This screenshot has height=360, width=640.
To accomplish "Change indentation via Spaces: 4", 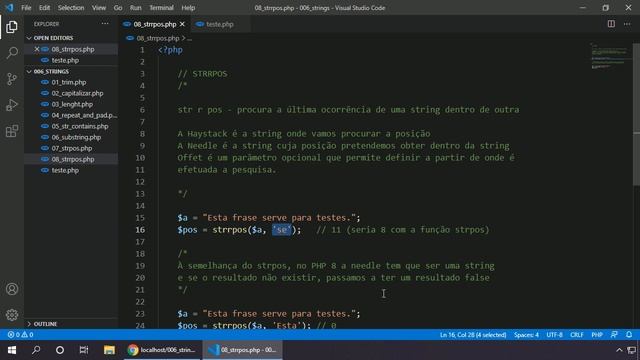I will [526, 335].
